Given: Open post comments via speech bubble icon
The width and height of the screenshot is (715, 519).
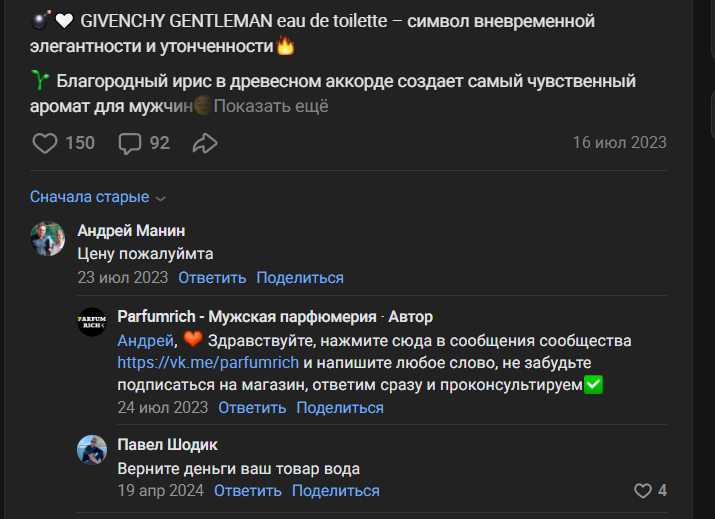Looking at the screenshot, I should point(130,143).
